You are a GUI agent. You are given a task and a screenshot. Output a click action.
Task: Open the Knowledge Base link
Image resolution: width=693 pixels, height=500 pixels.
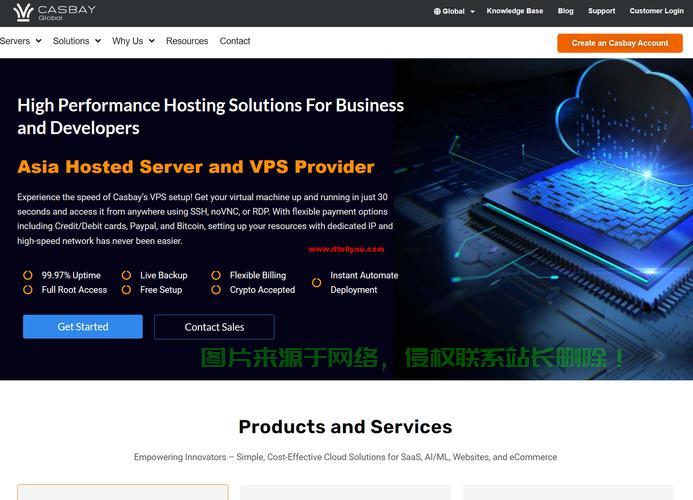pyautogui.click(x=515, y=11)
